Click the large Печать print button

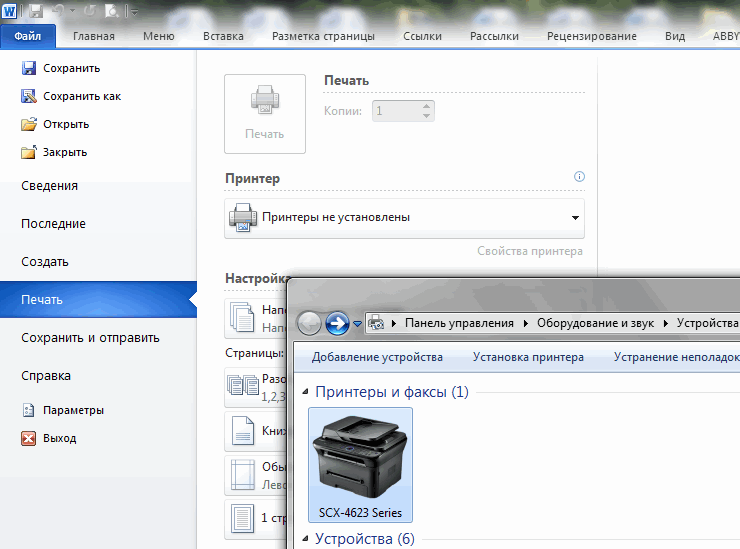point(264,113)
